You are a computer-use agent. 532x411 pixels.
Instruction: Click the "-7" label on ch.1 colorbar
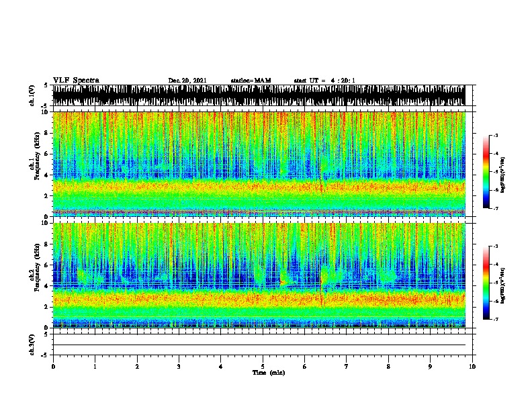tap(495, 208)
